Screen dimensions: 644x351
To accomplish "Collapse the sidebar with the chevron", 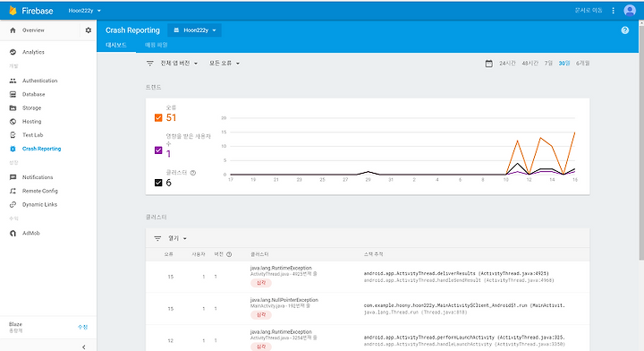I will click(x=84, y=347).
